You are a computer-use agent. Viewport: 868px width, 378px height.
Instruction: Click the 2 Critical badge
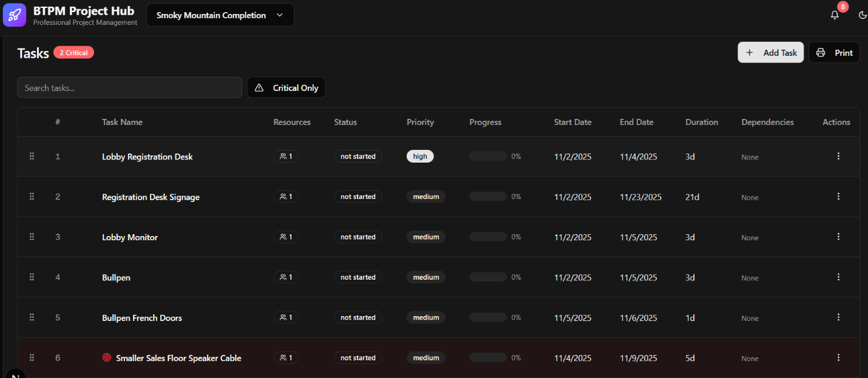coord(73,53)
